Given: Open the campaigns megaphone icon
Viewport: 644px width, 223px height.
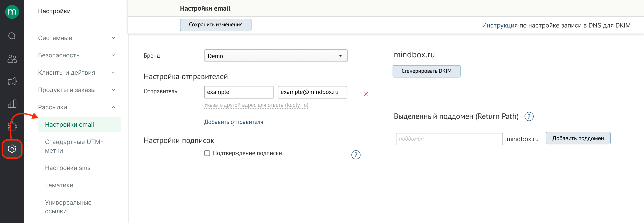Looking at the screenshot, I should 12,81.
